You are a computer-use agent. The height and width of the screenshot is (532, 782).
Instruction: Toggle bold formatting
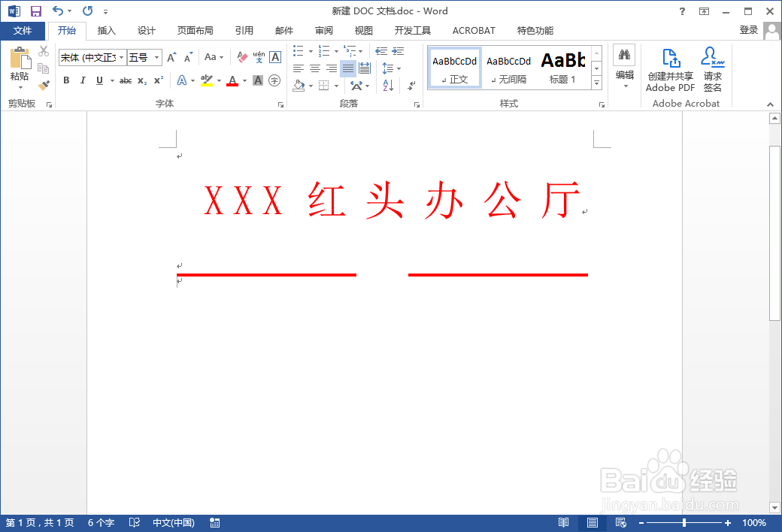click(66, 80)
